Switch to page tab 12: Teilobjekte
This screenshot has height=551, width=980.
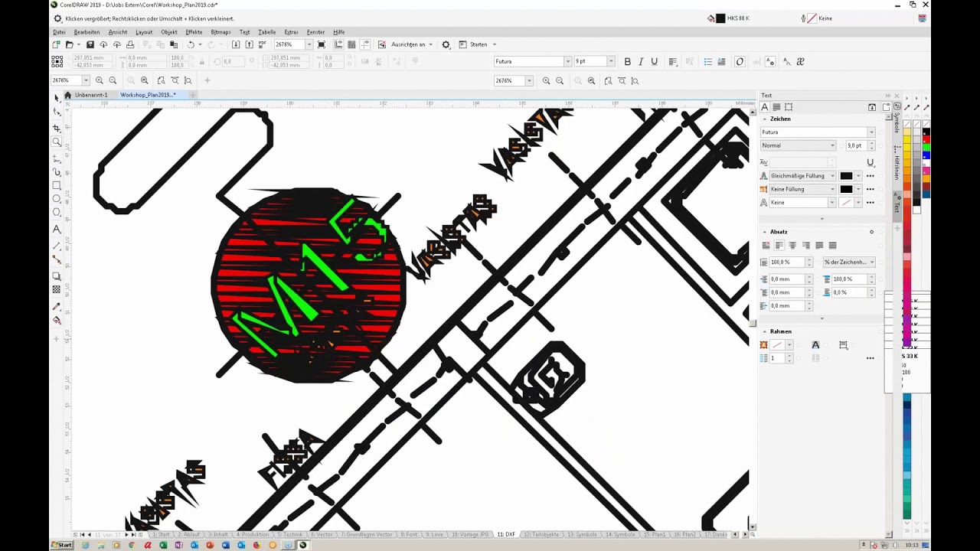[541, 534]
